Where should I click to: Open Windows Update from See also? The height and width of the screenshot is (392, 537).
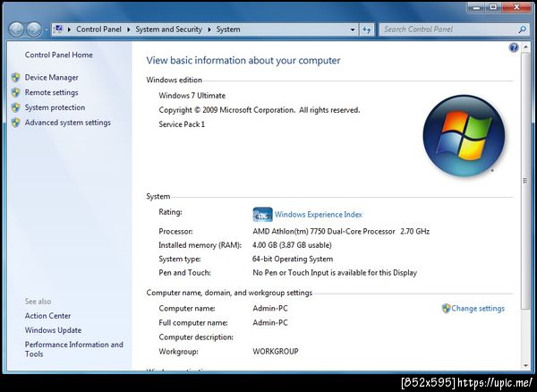click(53, 330)
